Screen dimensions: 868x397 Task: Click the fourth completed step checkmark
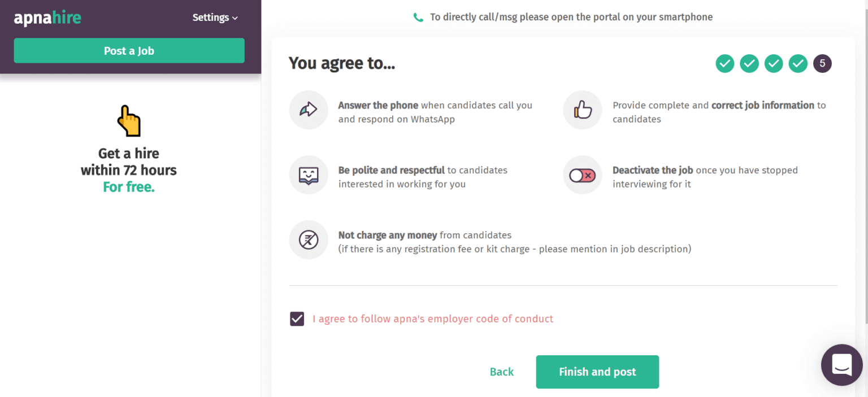pos(798,63)
